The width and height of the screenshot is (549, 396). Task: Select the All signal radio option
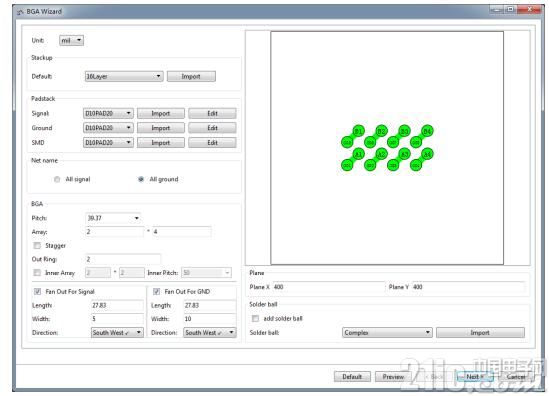[57, 179]
